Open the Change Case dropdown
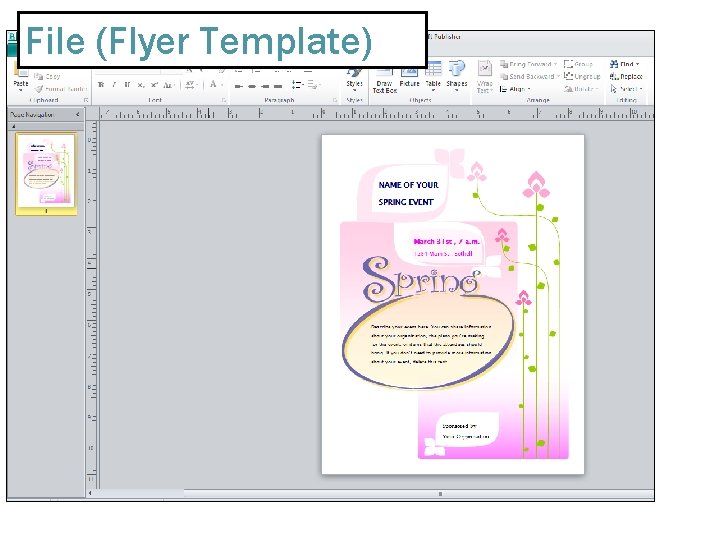 point(169,84)
